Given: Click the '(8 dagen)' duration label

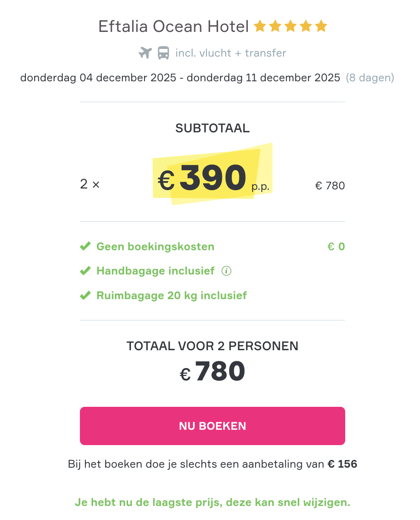Looking at the screenshot, I should 370,78.
